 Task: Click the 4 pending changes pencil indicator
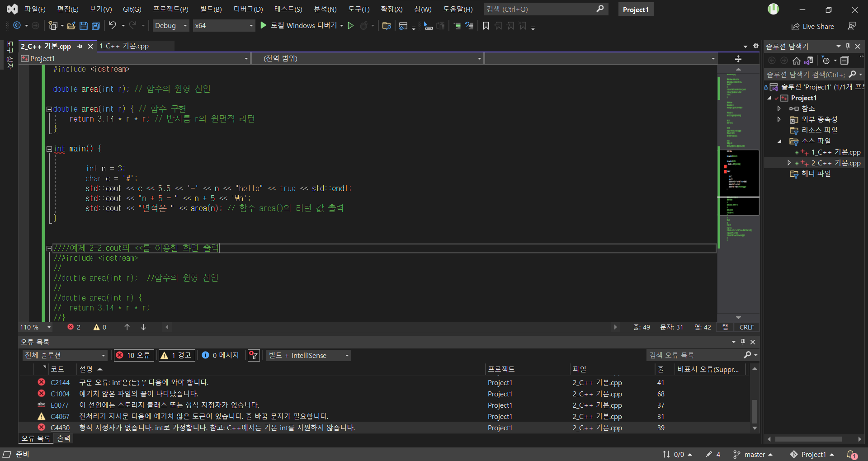click(713, 454)
